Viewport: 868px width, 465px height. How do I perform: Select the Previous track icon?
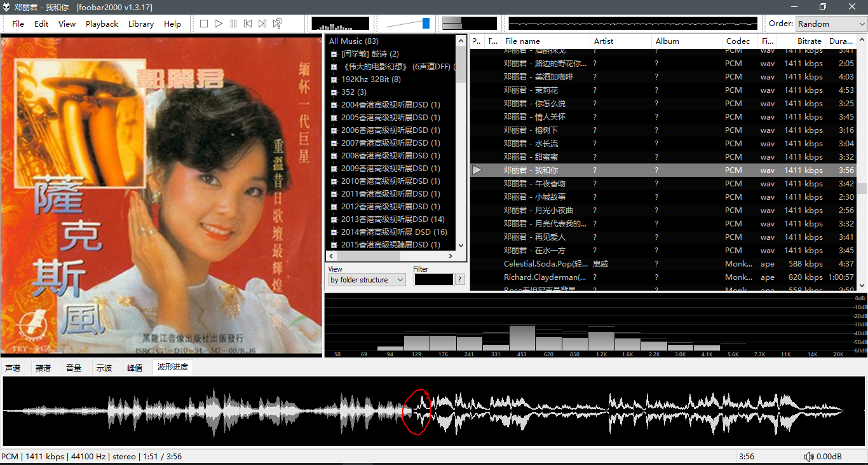[x=248, y=24]
